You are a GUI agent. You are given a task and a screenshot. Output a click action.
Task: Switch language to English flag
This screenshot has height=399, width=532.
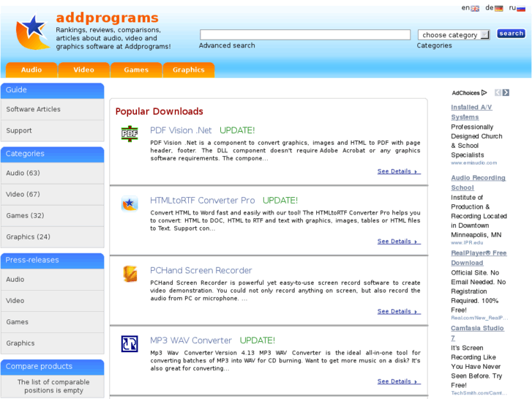[475, 9]
